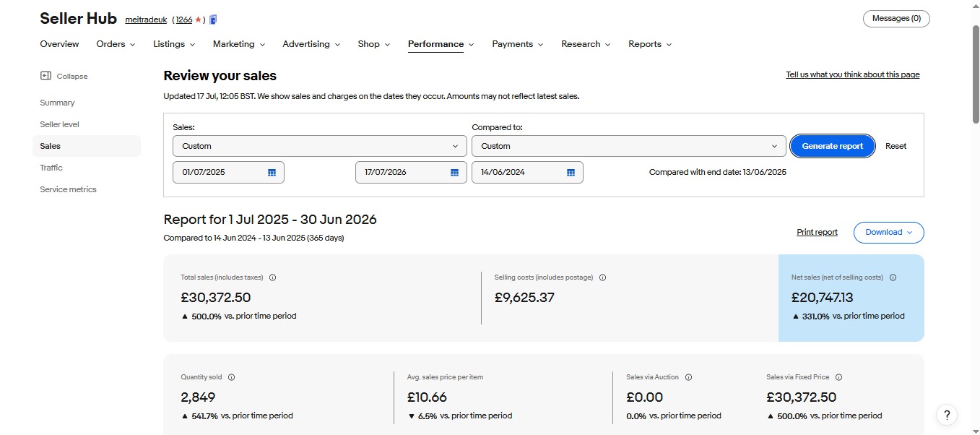This screenshot has height=435, width=980.
Task: Expand the Orders menu
Action: point(116,44)
